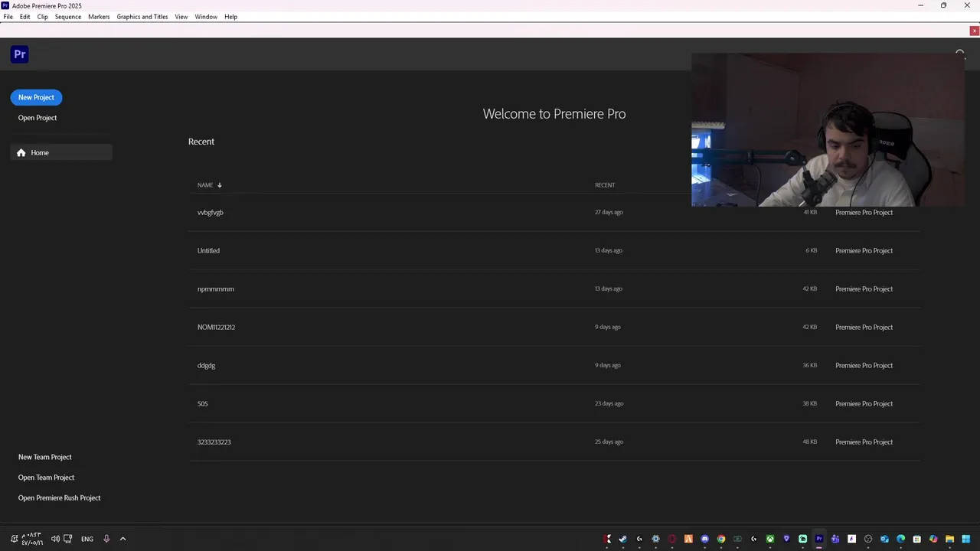This screenshot has width=980, height=551.
Task: Open Outlook from the taskbar
Action: click(x=884, y=539)
